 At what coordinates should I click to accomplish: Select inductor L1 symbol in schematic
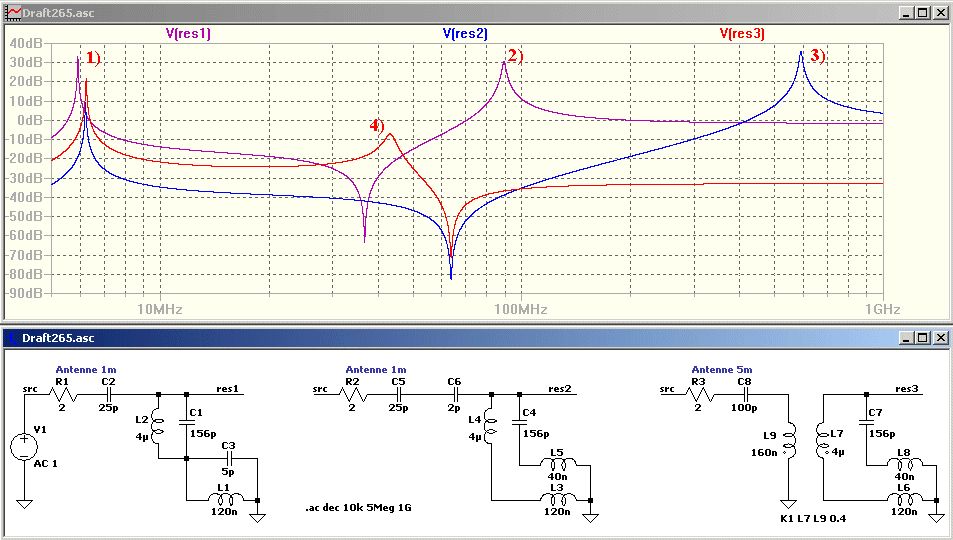click(223, 499)
